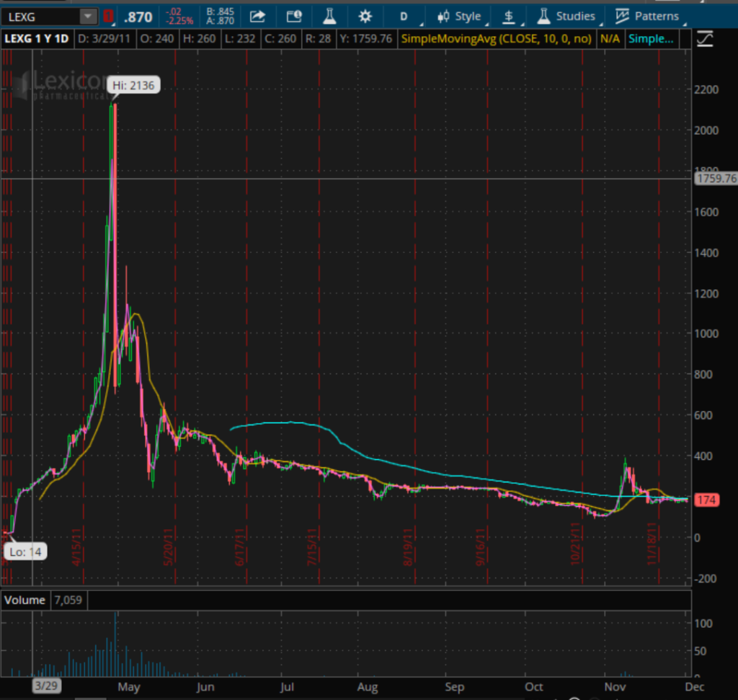Click the 100 volume axis label

[x=703, y=624]
